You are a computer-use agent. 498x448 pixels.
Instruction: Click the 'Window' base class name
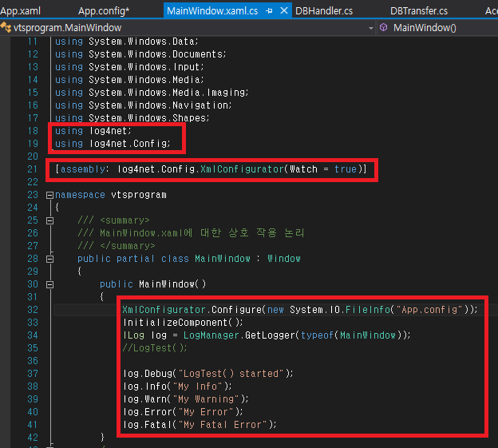tap(284, 259)
